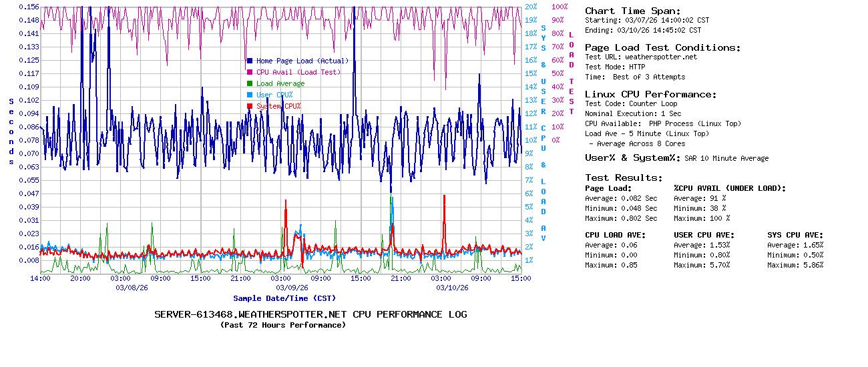Click the red System CPU% legend swatch
This screenshot has width=868, height=367.
[250, 106]
